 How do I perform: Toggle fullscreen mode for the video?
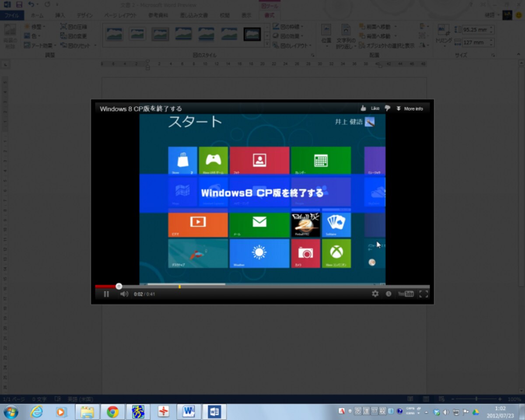click(x=423, y=294)
